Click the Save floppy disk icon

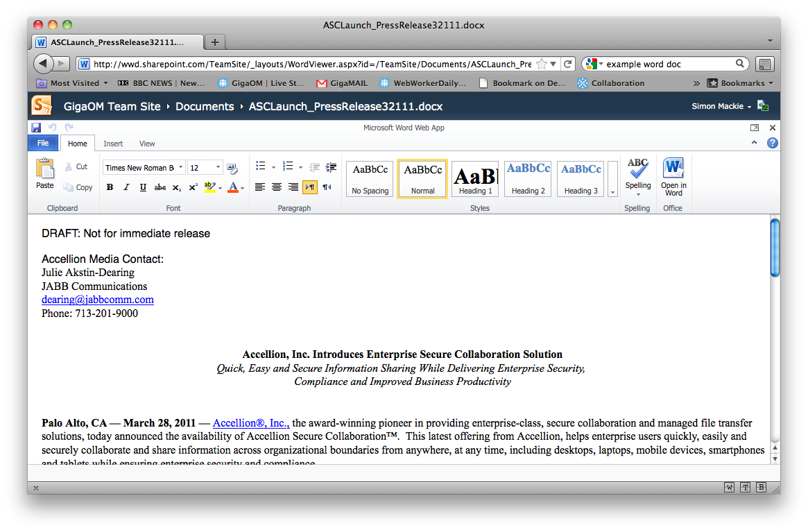pos(36,128)
